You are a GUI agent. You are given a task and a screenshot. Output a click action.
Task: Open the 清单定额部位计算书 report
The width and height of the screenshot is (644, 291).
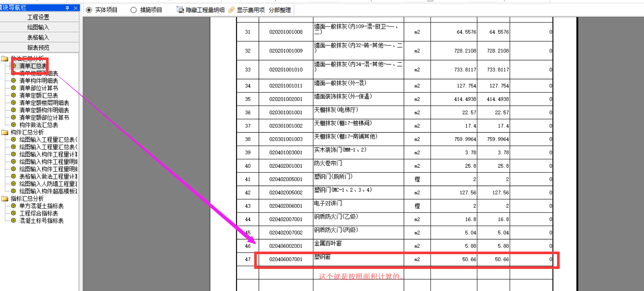[44, 118]
